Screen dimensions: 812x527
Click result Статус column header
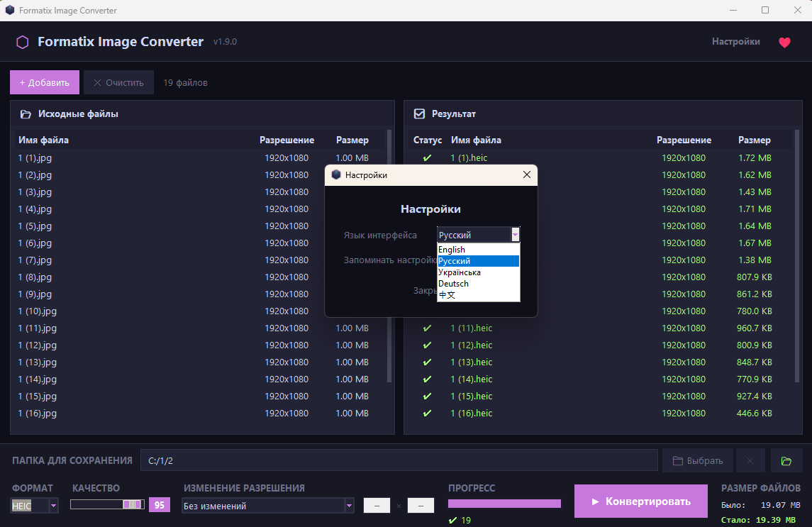[x=427, y=140]
